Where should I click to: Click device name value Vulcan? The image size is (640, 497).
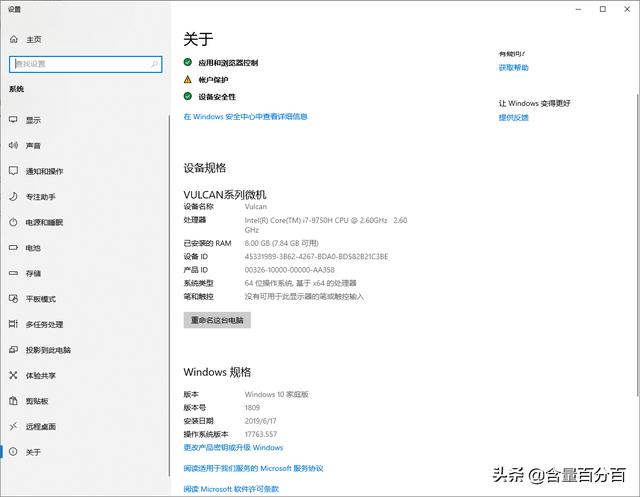coord(256,206)
